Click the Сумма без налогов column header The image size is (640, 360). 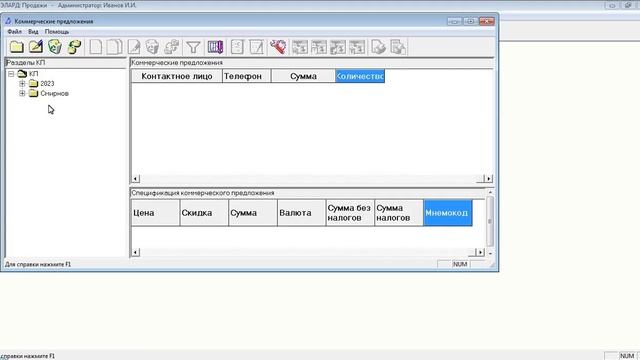pos(350,213)
